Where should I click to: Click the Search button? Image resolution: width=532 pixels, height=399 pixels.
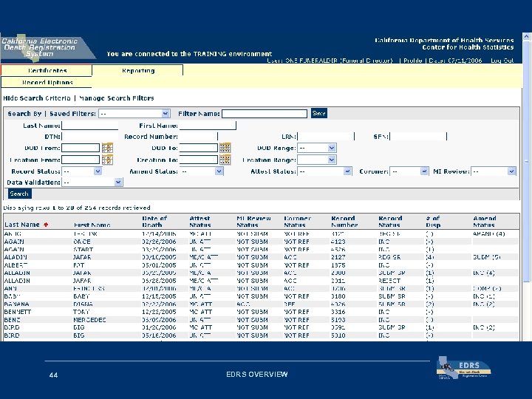click(19, 194)
